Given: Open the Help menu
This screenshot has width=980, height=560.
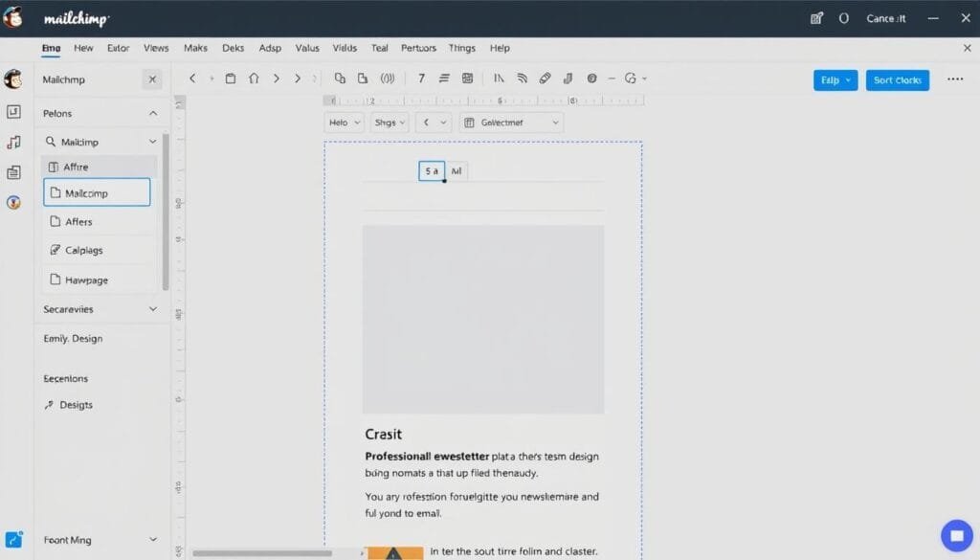Looking at the screenshot, I should point(499,48).
